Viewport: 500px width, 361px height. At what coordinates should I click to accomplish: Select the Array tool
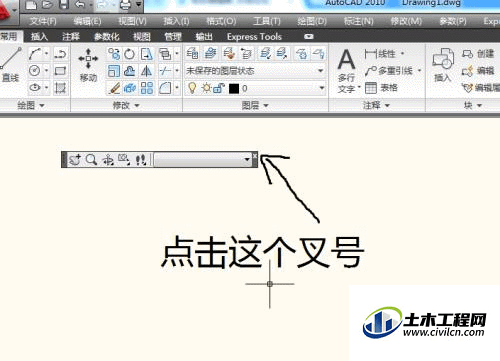tap(147, 88)
